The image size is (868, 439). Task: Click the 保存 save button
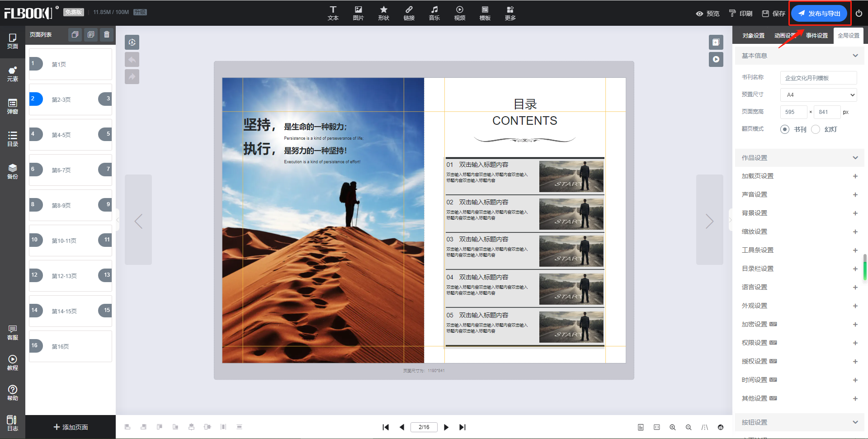point(774,14)
